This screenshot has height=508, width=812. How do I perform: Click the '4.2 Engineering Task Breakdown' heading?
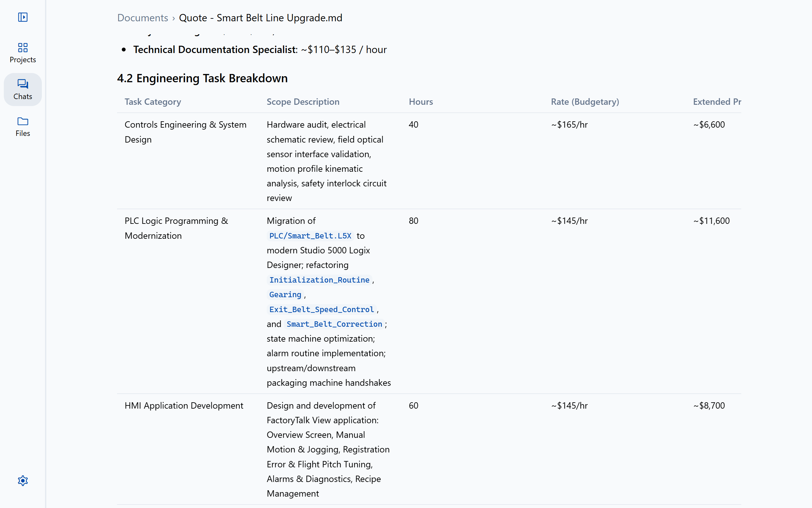(x=202, y=78)
